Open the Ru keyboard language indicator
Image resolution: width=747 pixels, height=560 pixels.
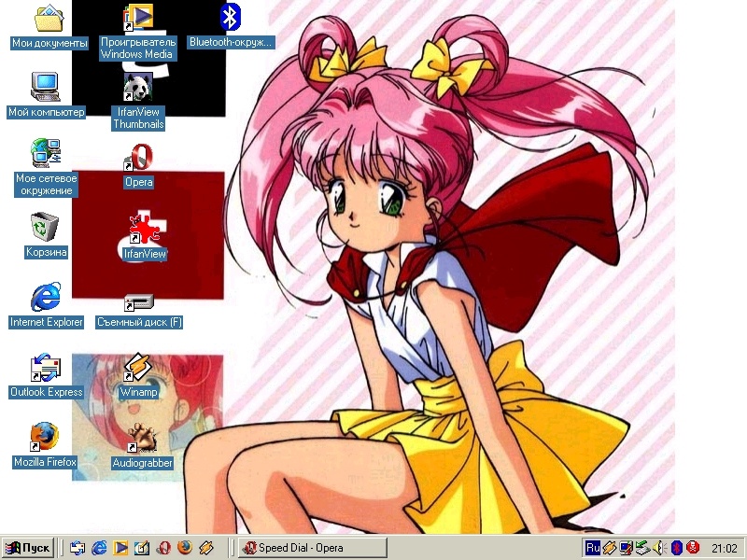tap(593, 548)
